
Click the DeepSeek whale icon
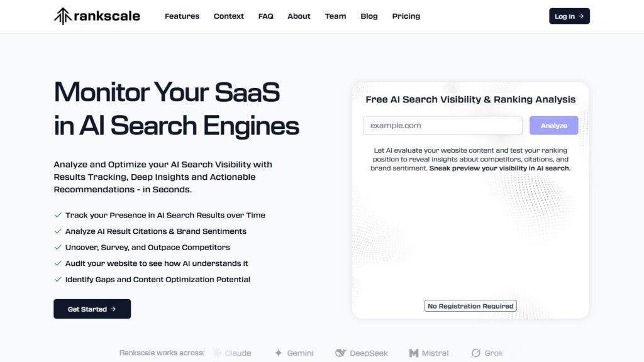340,353
